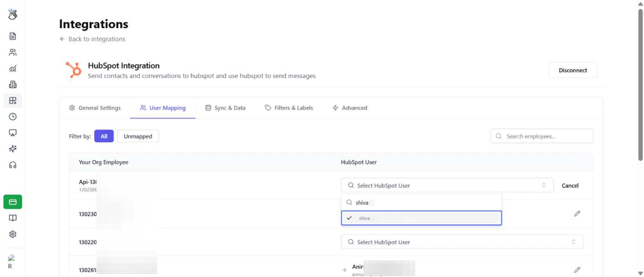Switch filter to 'Unmapped'
Screen dimensions: 644x277
(138, 136)
